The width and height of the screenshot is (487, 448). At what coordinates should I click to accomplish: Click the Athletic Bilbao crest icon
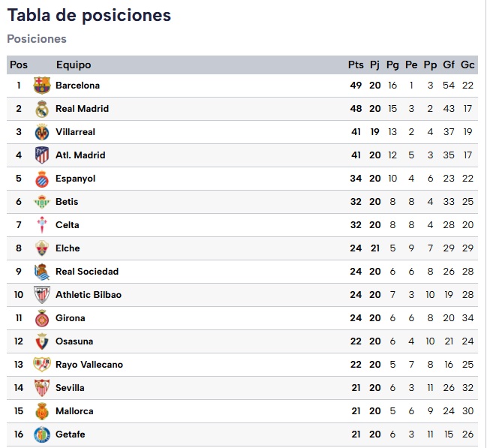click(42, 295)
